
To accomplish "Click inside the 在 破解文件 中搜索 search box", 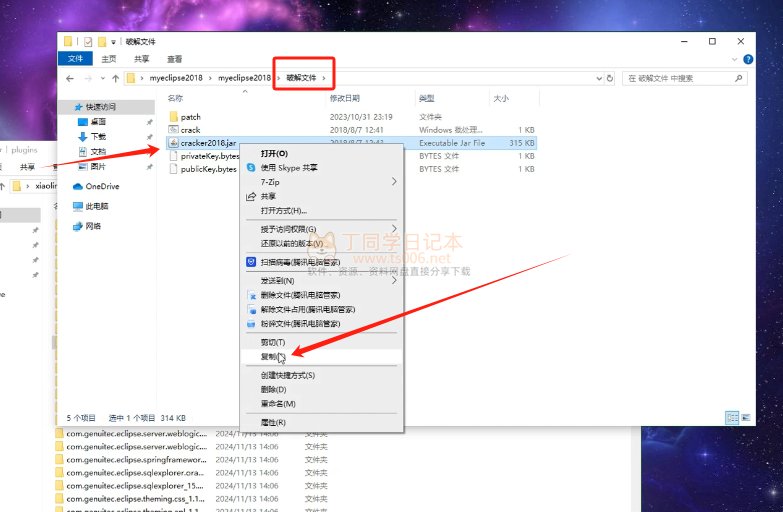I will coord(685,78).
